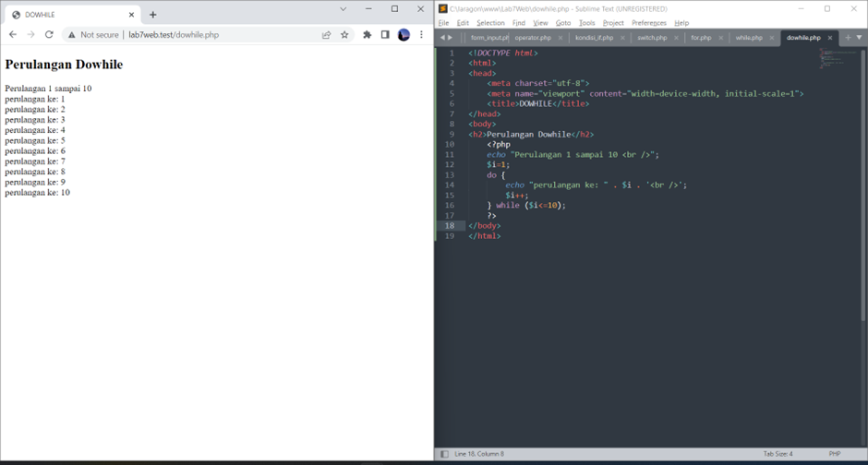Close the dowhile.php tab
Viewport: 868px width, 465px height.
(x=830, y=38)
